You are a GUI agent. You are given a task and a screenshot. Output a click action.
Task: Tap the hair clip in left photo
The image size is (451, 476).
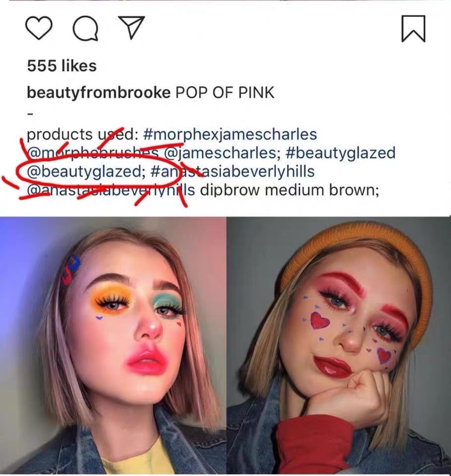click(71, 269)
